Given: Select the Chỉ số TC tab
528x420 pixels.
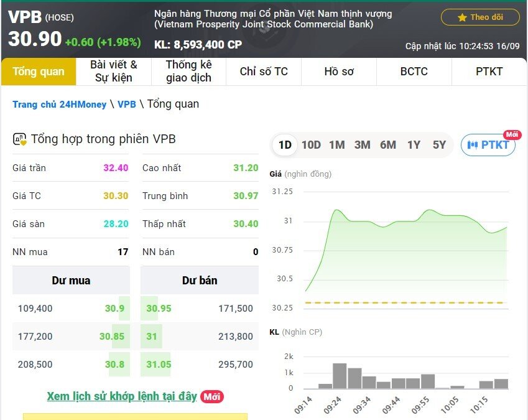Looking at the screenshot, I should [264, 72].
